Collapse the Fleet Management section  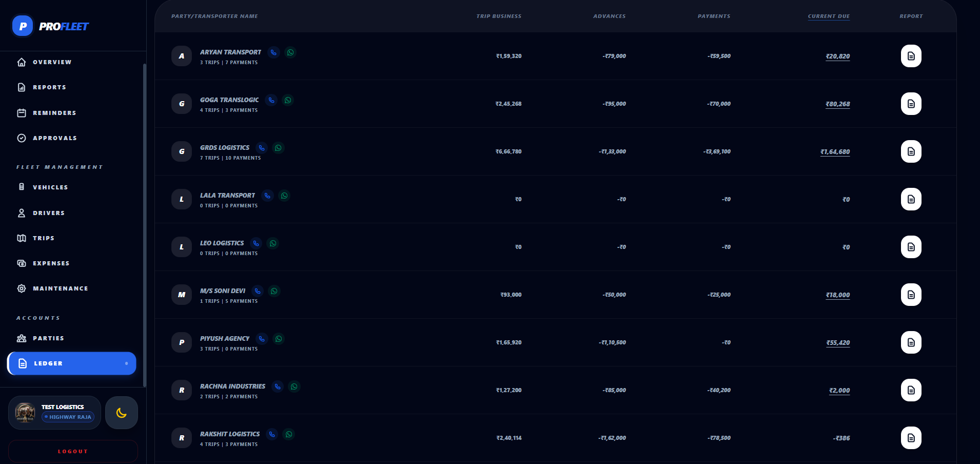60,167
